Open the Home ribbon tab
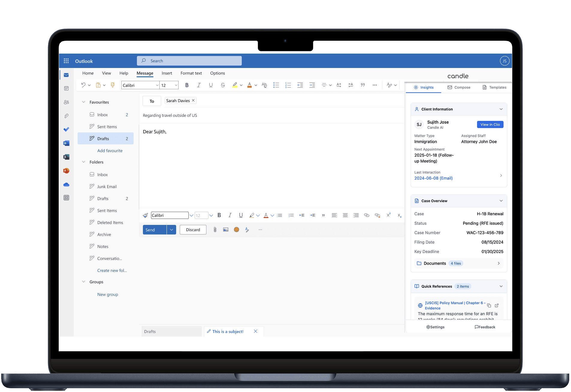The width and height of the screenshot is (571, 392). (x=88, y=73)
